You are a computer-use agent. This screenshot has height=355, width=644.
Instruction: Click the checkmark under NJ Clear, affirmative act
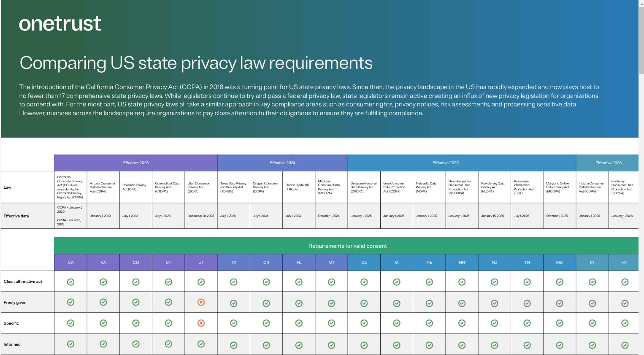[x=494, y=282]
